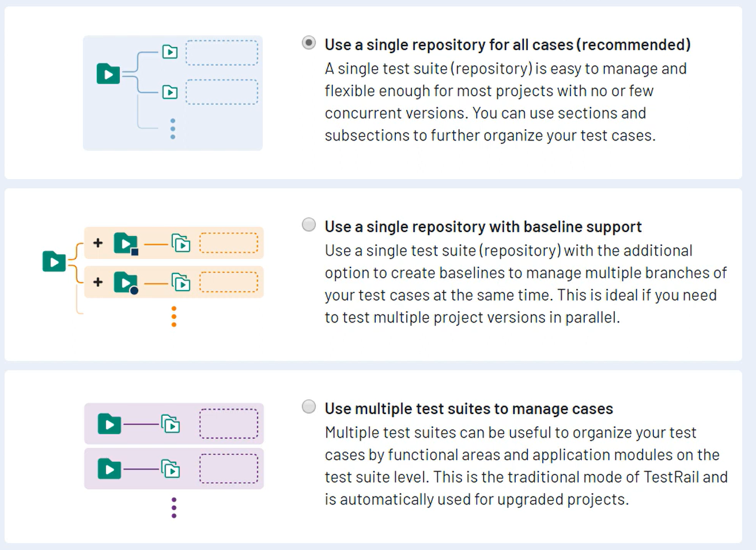Click upper green folder in purple diagram
Screen dimensions: 756x550
click(x=109, y=424)
